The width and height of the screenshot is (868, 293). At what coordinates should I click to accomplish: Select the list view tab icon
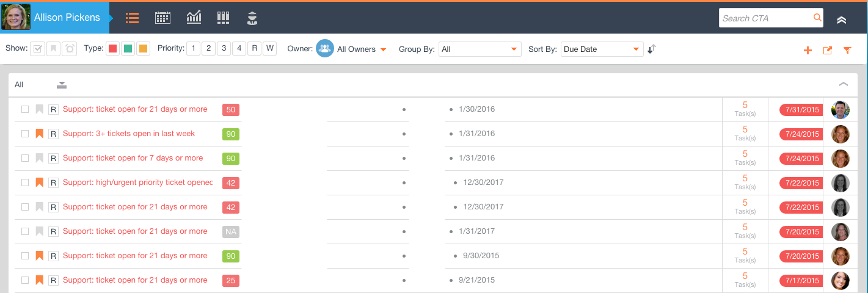coord(132,18)
